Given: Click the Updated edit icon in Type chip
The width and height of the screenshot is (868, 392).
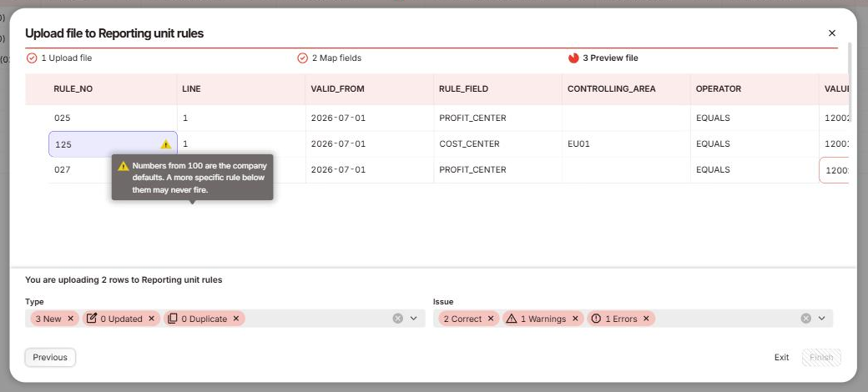Looking at the screenshot, I should [92, 318].
